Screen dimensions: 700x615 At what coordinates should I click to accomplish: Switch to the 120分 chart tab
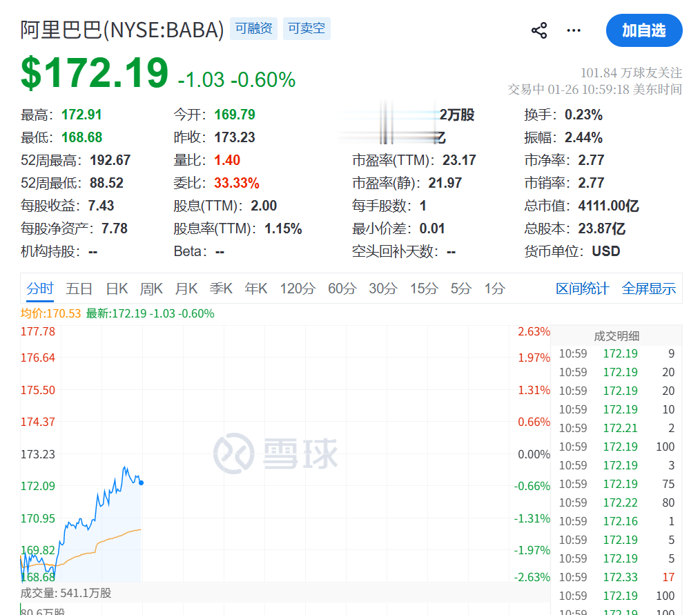pos(298,289)
